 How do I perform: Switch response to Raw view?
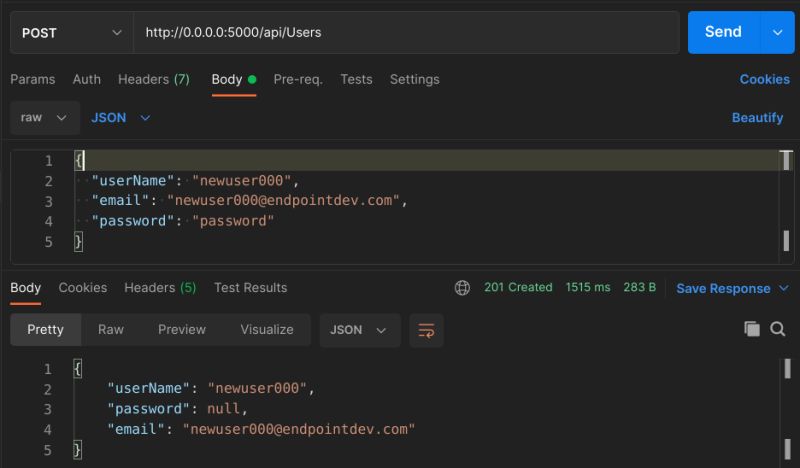click(111, 330)
